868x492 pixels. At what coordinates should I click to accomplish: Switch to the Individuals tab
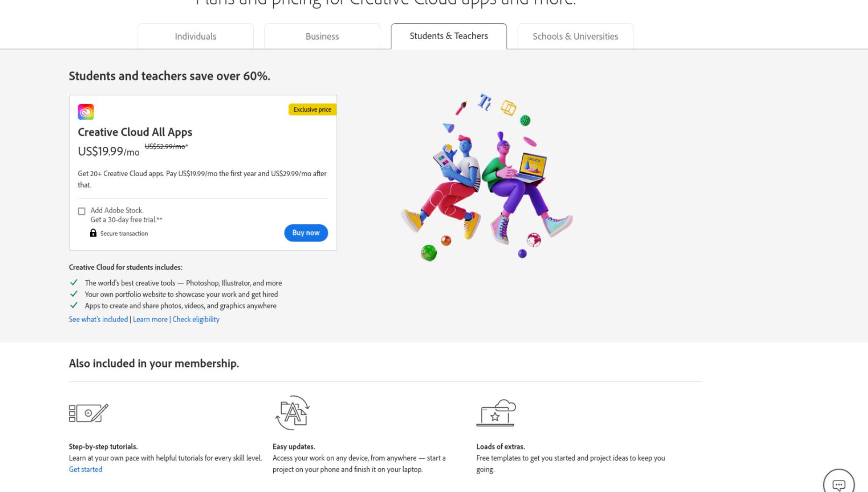click(195, 36)
